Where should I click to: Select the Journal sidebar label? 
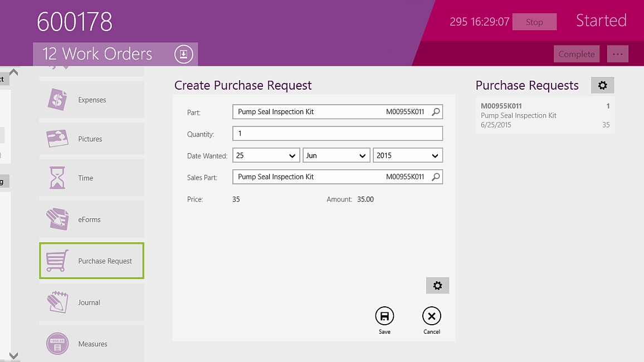click(89, 302)
